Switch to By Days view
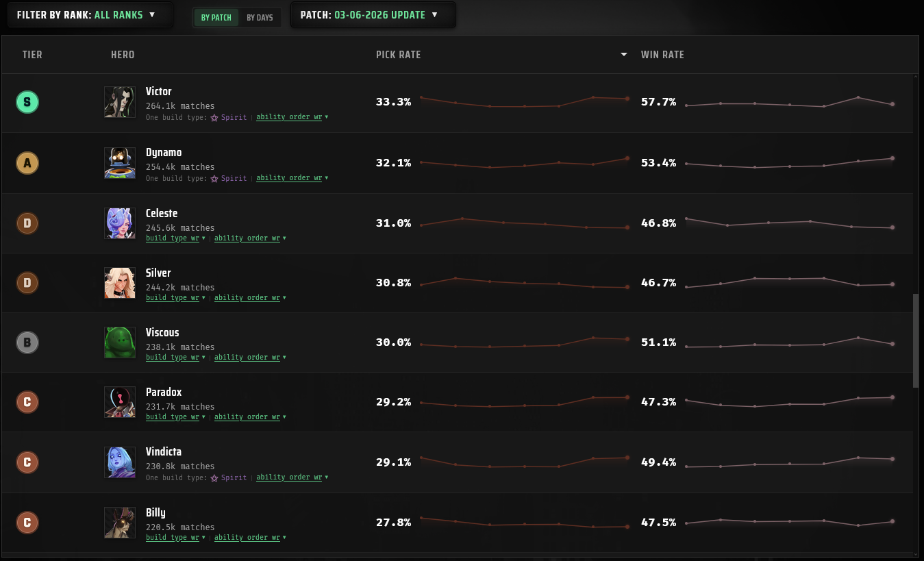 coord(260,17)
